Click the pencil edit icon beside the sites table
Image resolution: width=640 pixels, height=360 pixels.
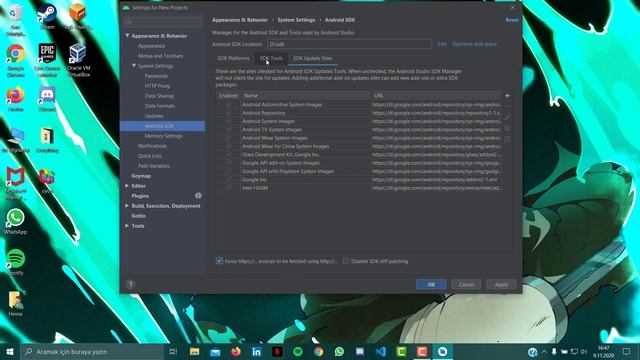[x=507, y=118]
